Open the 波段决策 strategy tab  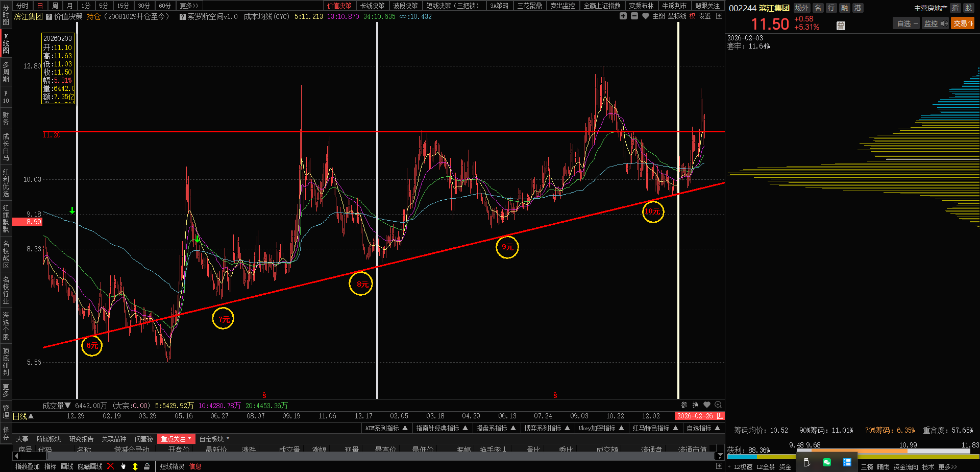coord(405,6)
